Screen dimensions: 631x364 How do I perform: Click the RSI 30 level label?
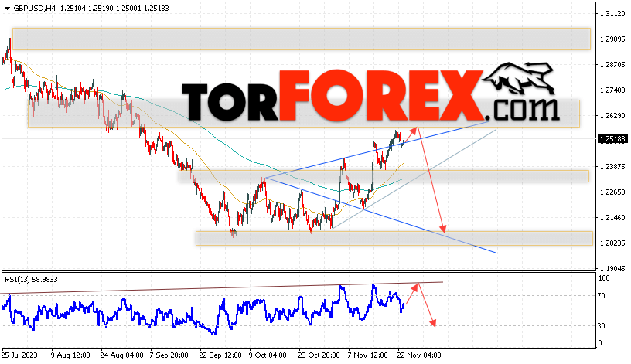click(x=601, y=326)
